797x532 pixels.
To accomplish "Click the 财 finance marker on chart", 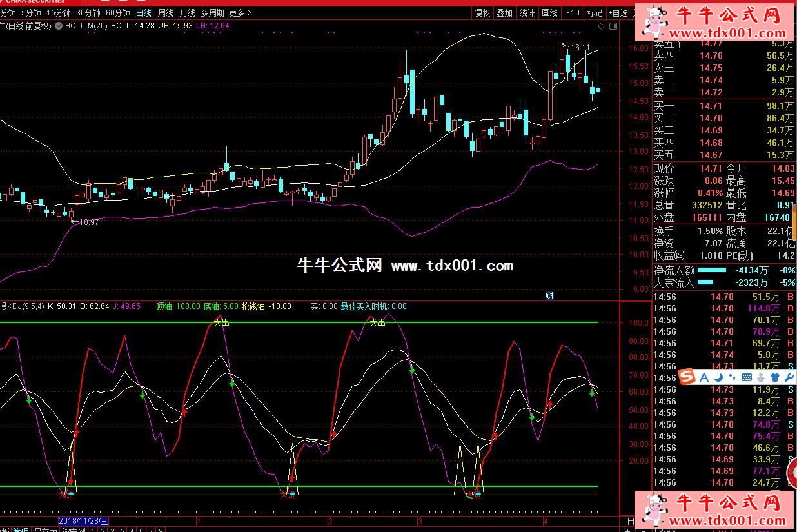I will [x=549, y=296].
